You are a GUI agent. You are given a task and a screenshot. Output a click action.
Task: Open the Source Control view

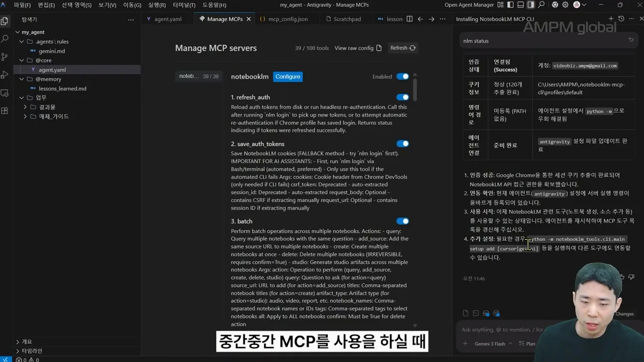5,57
